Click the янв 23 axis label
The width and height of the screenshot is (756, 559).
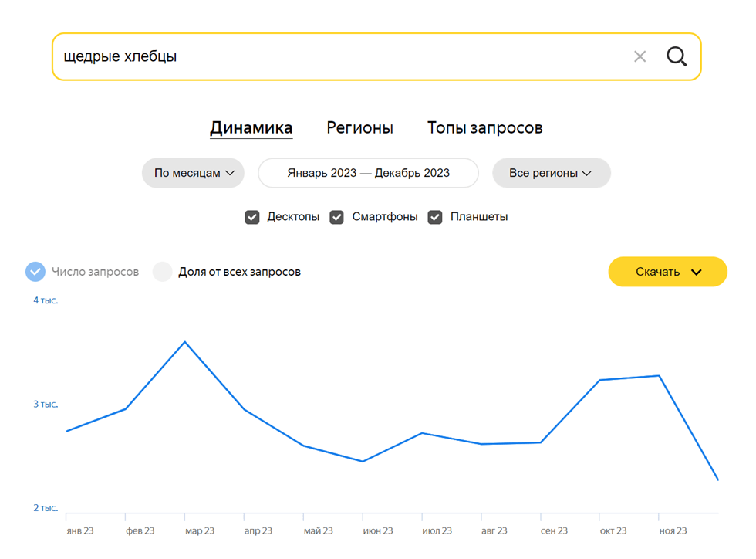point(80,531)
